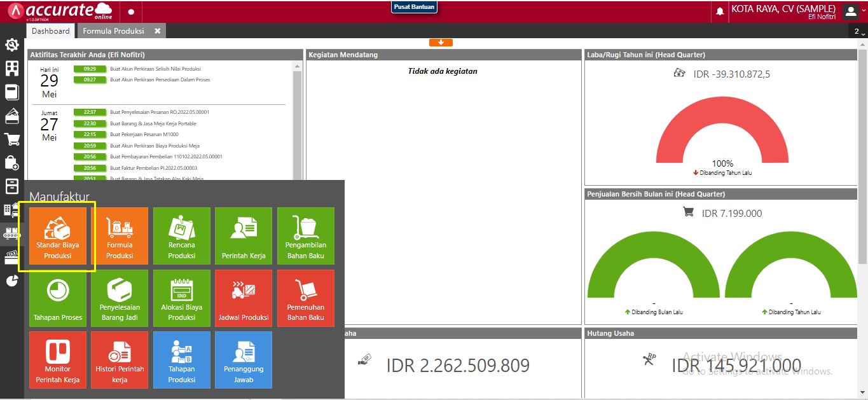
Task: Click the IDR 2.262.509.809 value
Action: (458, 366)
